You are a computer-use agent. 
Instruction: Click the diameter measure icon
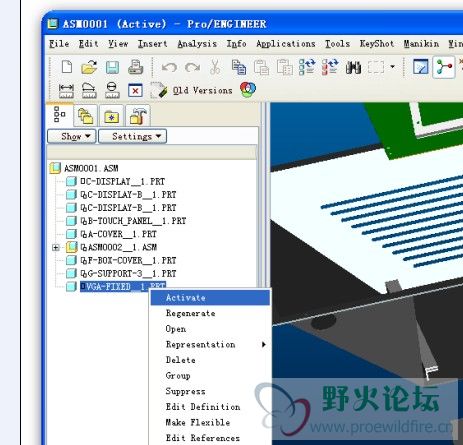[x=112, y=90]
